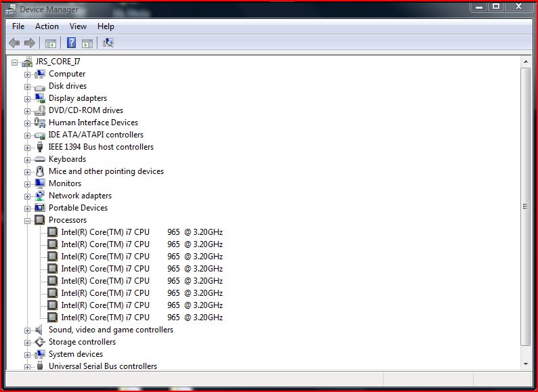Expand the DVD/CD-ROM drives node
538x392 pixels.
[x=27, y=111]
